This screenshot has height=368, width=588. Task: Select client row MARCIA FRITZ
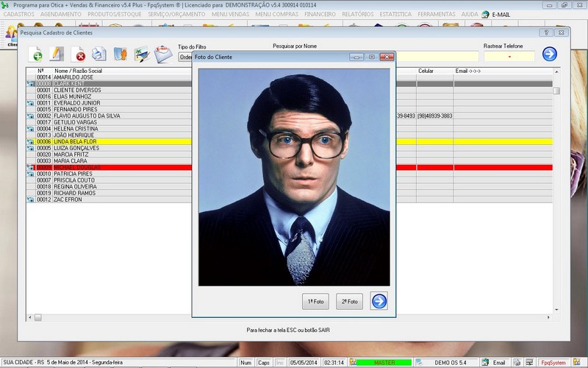point(109,155)
